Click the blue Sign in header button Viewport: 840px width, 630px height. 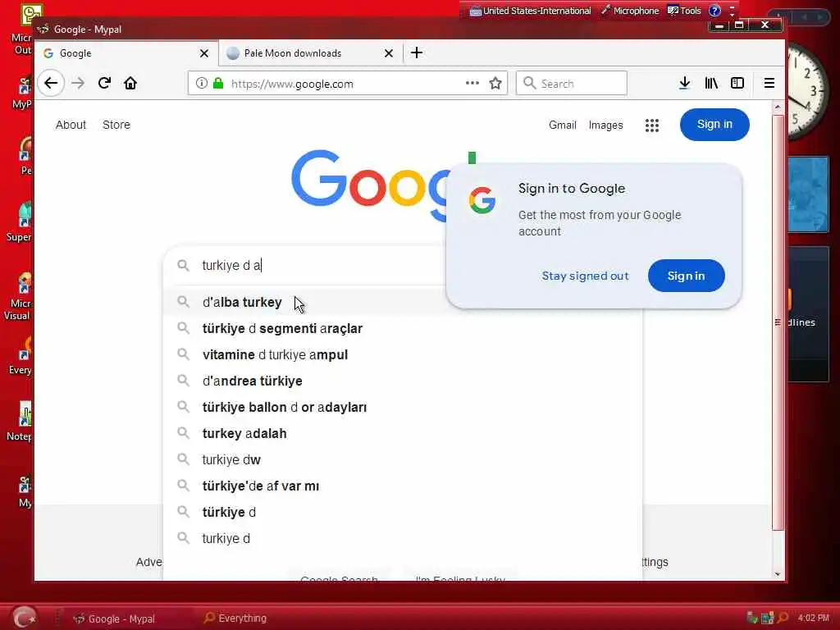pyautogui.click(x=714, y=125)
